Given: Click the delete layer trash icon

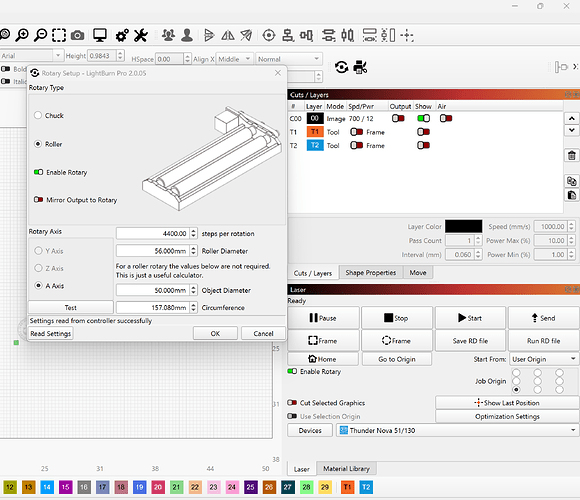Looking at the screenshot, I should pos(571,155).
